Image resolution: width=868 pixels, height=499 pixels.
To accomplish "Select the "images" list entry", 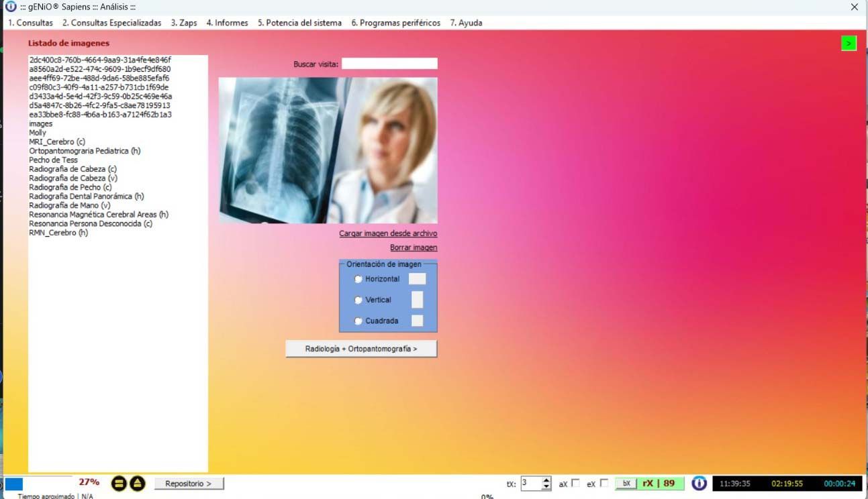I will pos(41,124).
